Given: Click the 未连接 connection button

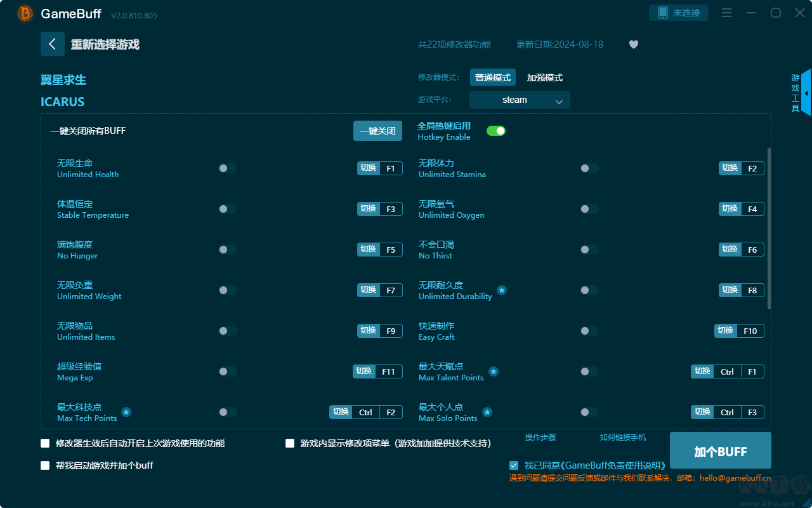Looking at the screenshot, I should [x=679, y=13].
